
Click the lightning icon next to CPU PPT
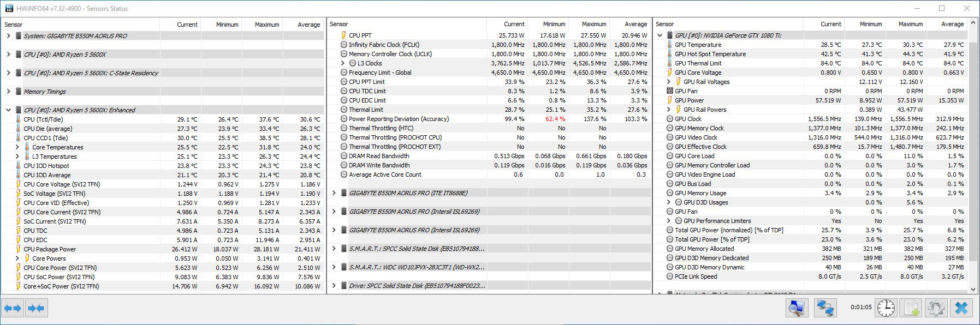coord(343,35)
